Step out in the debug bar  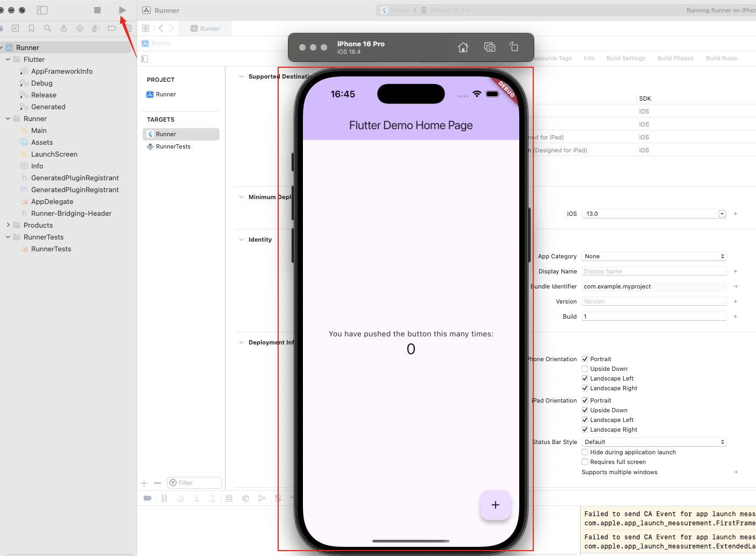coord(213,498)
